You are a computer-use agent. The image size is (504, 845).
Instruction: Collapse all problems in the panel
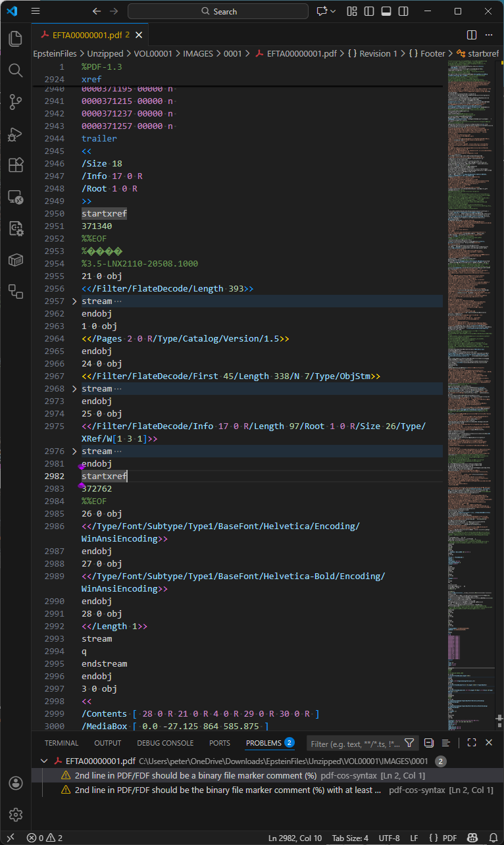coord(429,742)
